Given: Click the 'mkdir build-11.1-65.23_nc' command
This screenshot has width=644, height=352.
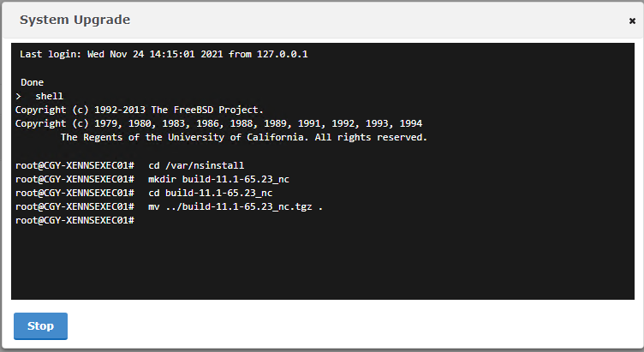Looking at the screenshot, I should (x=218, y=180).
